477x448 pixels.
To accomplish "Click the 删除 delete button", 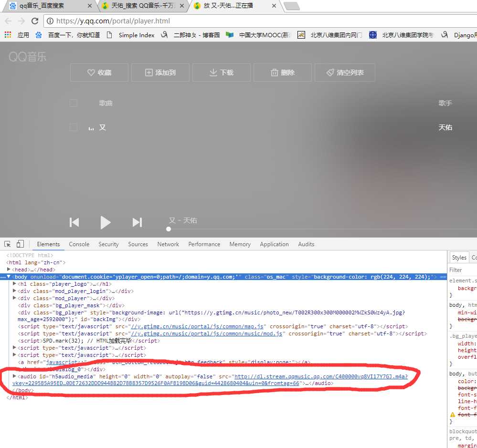I will click(x=283, y=73).
